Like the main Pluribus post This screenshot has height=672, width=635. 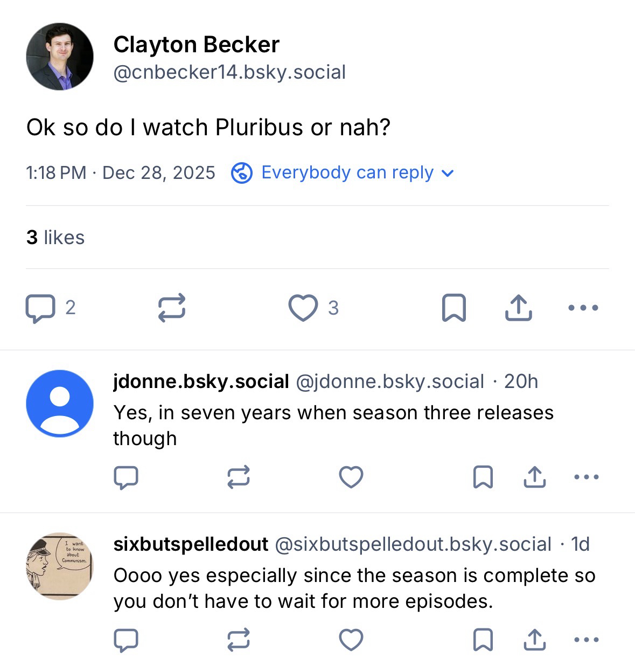pyautogui.click(x=303, y=308)
